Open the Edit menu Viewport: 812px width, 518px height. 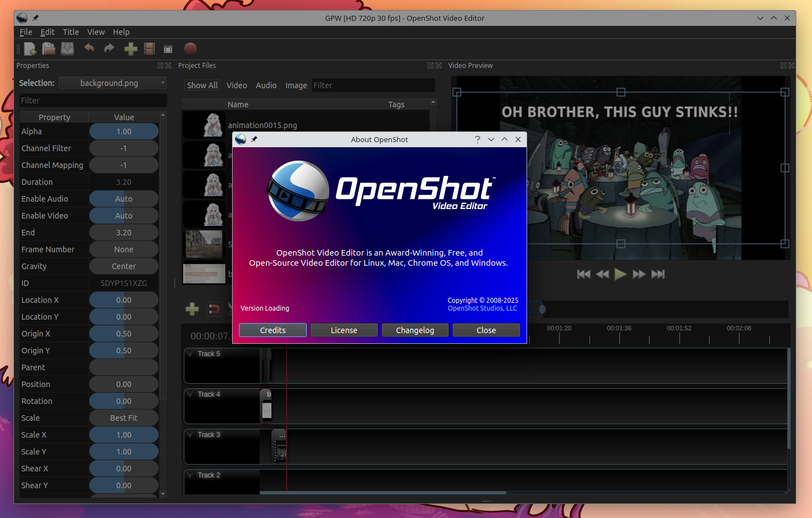tap(48, 32)
